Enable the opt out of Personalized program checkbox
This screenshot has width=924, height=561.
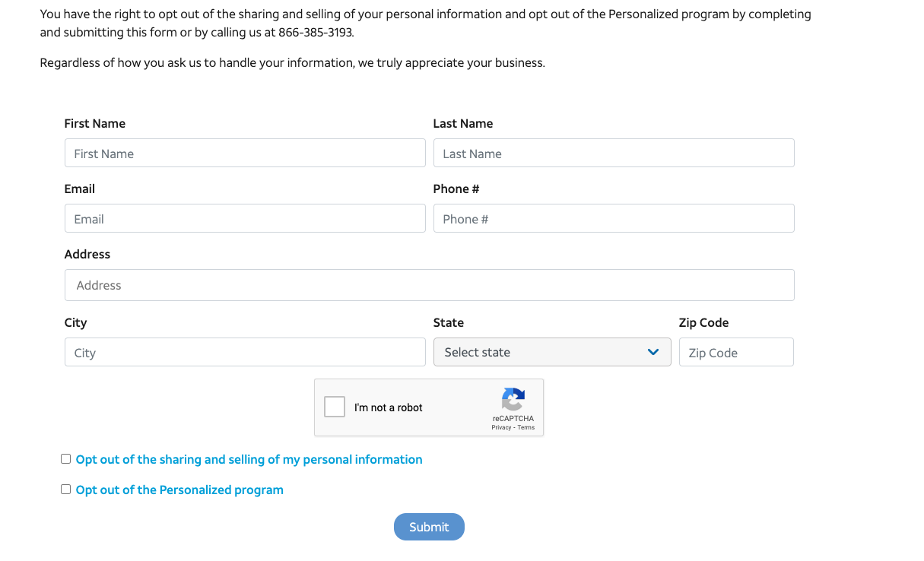pyautogui.click(x=66, y=490)
